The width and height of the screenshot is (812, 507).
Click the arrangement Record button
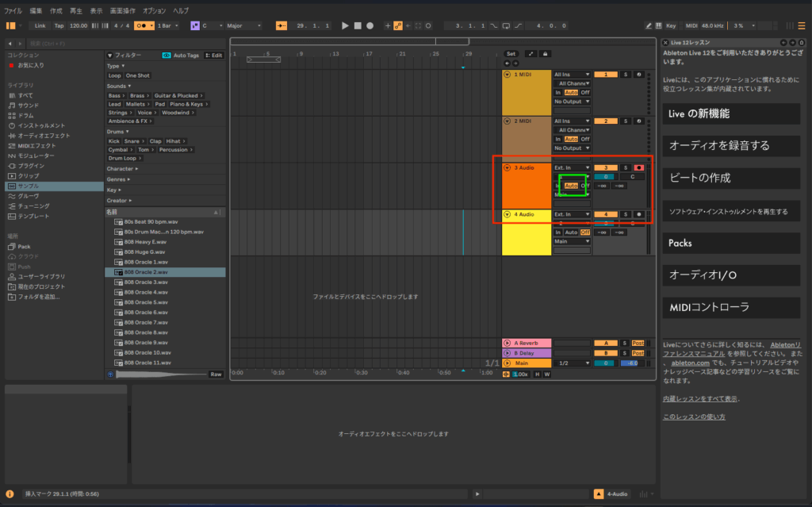pos(370,25)
